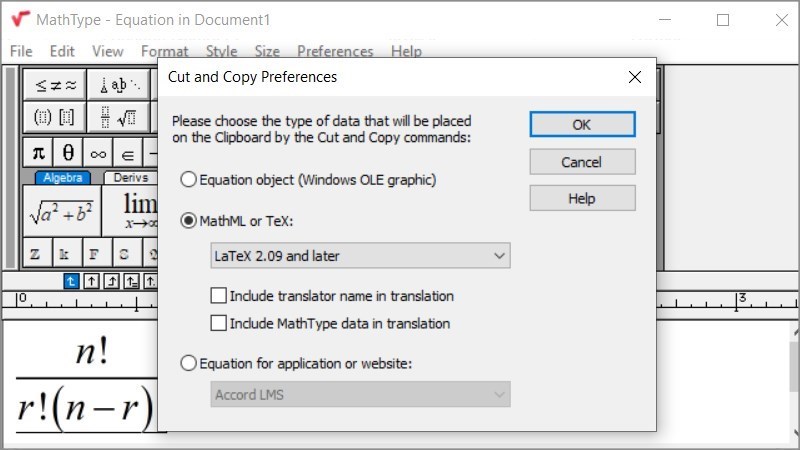Click the n! numerator in the equation
The width and height of the screenshot is (800, 450).
click(x=92, y=352)
